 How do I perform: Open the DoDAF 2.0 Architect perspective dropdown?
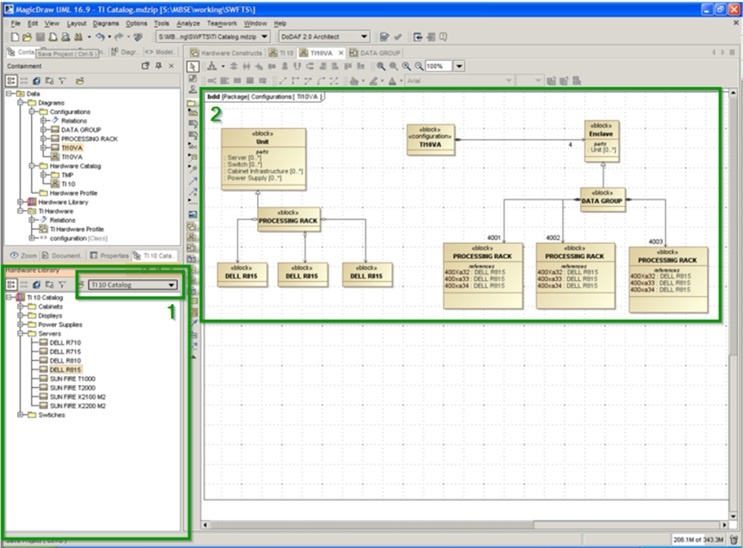click(364, 37)
